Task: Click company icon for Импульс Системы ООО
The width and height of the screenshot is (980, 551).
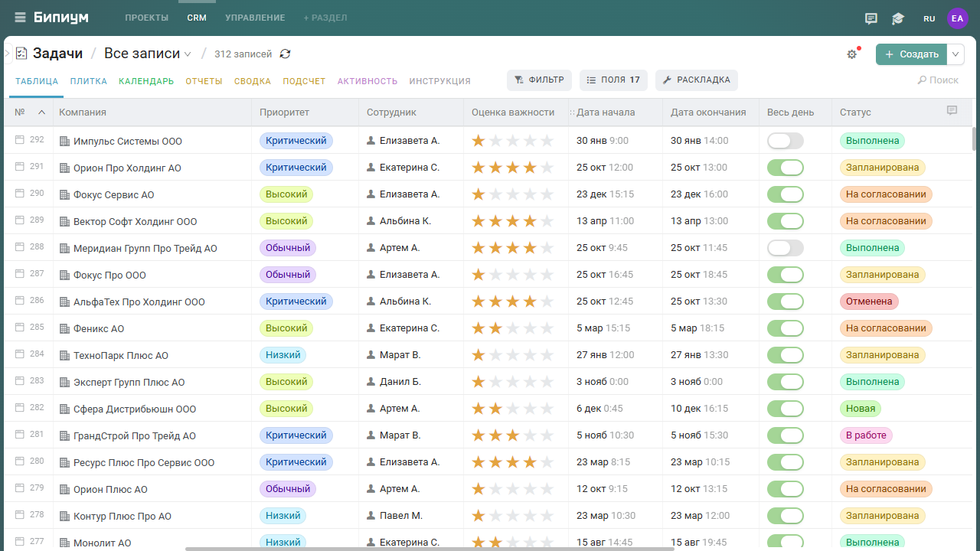Action: 64,141
